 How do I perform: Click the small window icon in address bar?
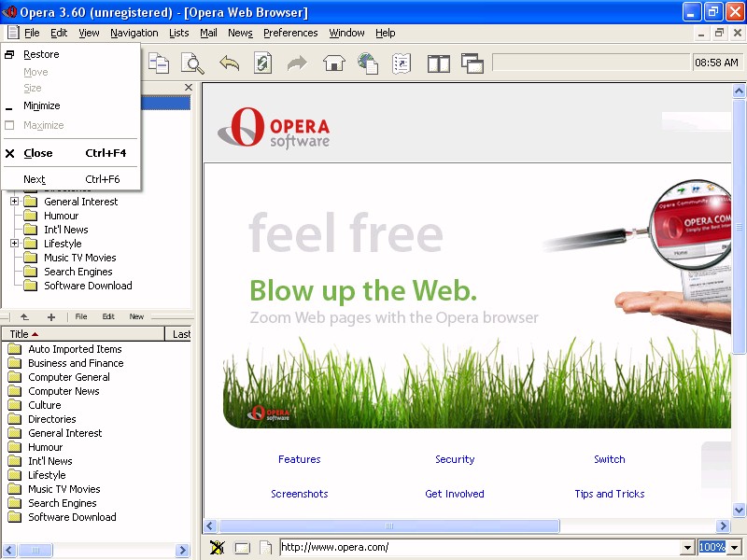(242, 548)
